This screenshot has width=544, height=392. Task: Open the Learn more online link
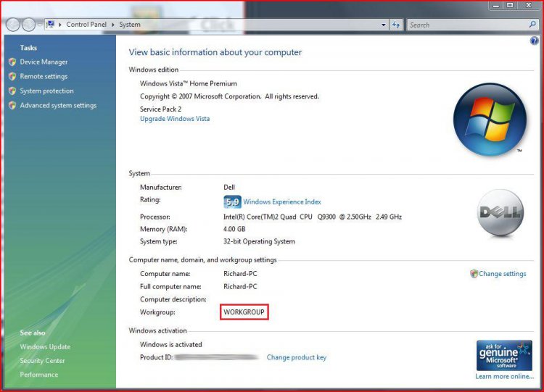coord(504,376)
